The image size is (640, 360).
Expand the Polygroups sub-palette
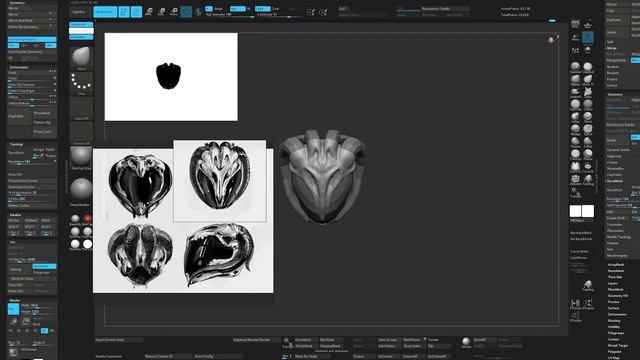click(616, 333)
